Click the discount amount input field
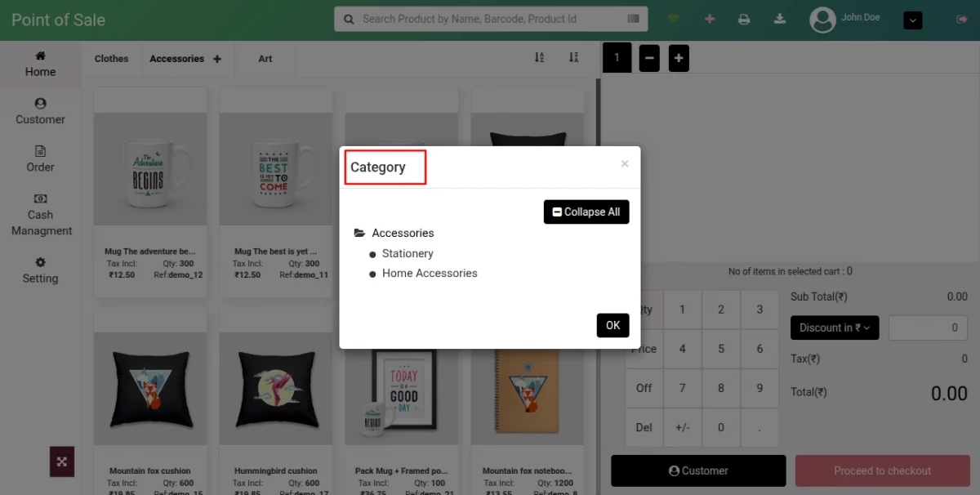 click(928, 328)
